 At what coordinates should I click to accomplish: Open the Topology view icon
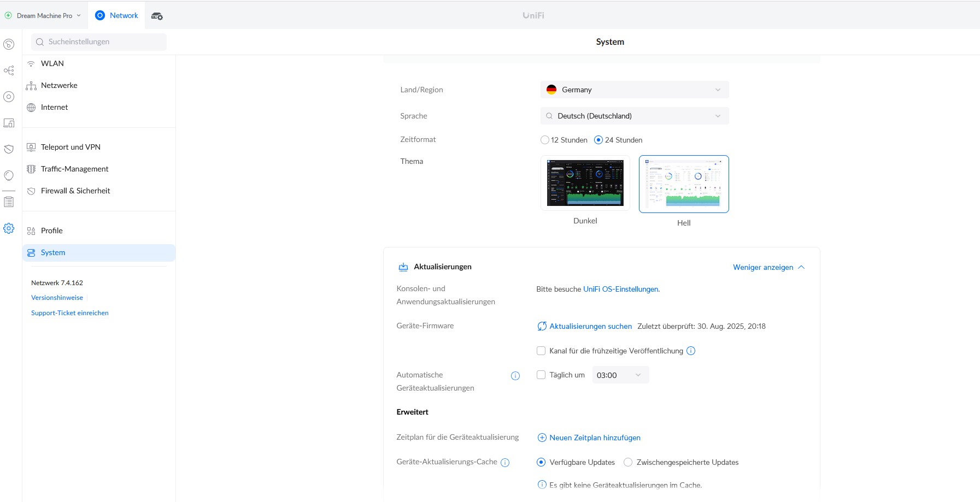[9, 70]
